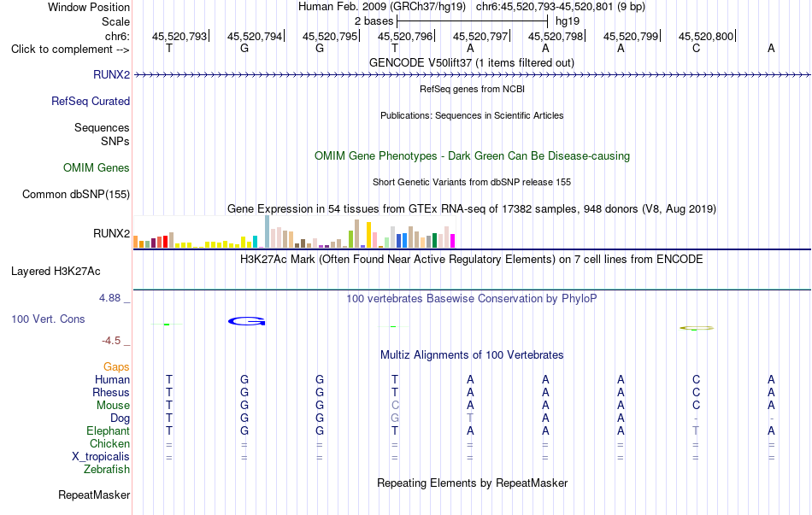Click the coordinates chr6:45,520,793-45,520,801
Viewport: 812px width, 515px height.
click(544, 7)
